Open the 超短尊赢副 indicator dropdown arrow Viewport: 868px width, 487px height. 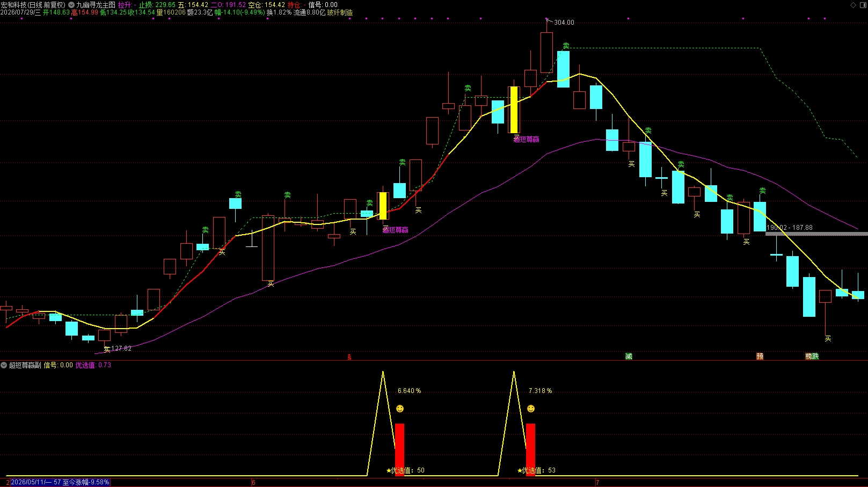pyautogui.click(x=4, y=365)
